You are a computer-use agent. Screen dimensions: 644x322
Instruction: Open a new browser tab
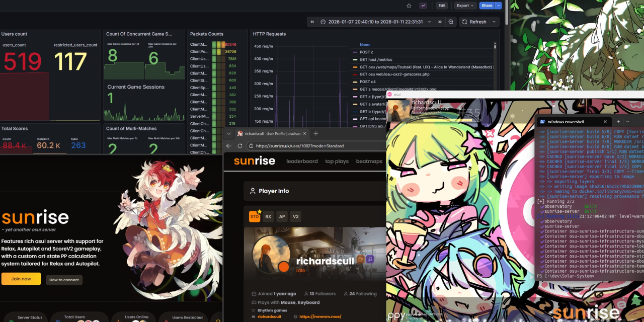[316, 133]
